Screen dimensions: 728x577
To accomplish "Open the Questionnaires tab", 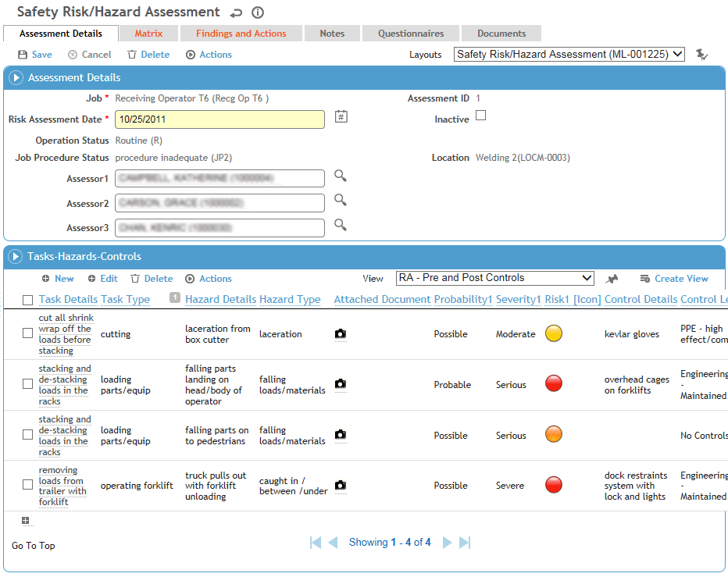I will coord(411,34).
